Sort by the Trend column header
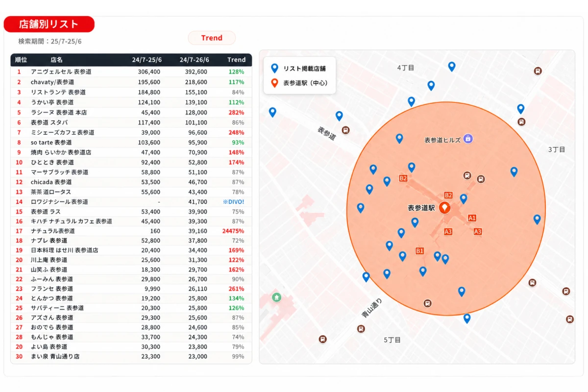This screenshot has width=588, height=392. (x=236, y=60)
